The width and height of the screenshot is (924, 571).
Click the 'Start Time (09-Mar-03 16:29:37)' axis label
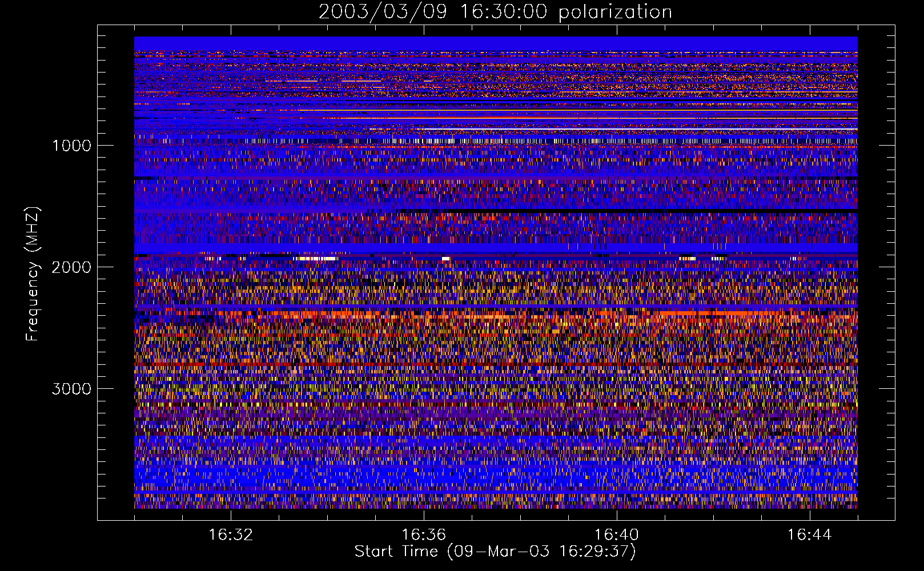[x=495, y=552]
